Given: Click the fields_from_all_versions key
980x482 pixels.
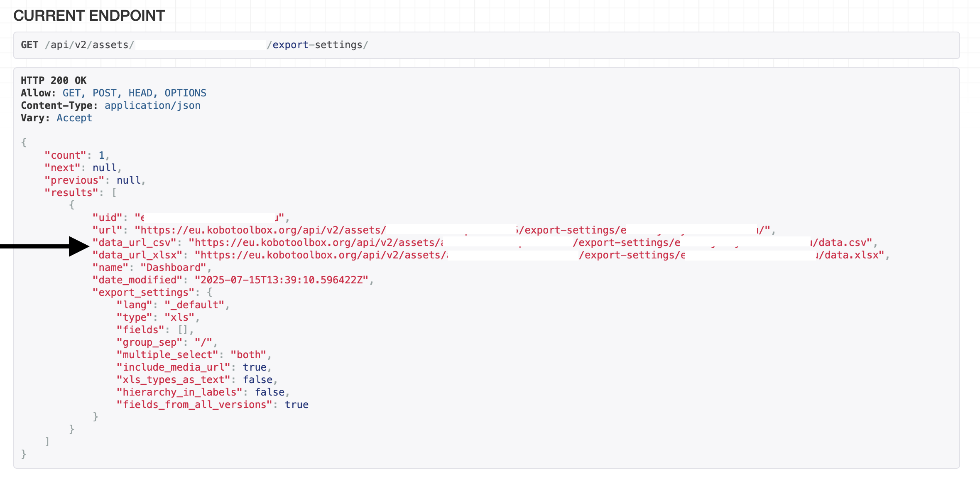Looking at the screenshot, I should point(194,405).
